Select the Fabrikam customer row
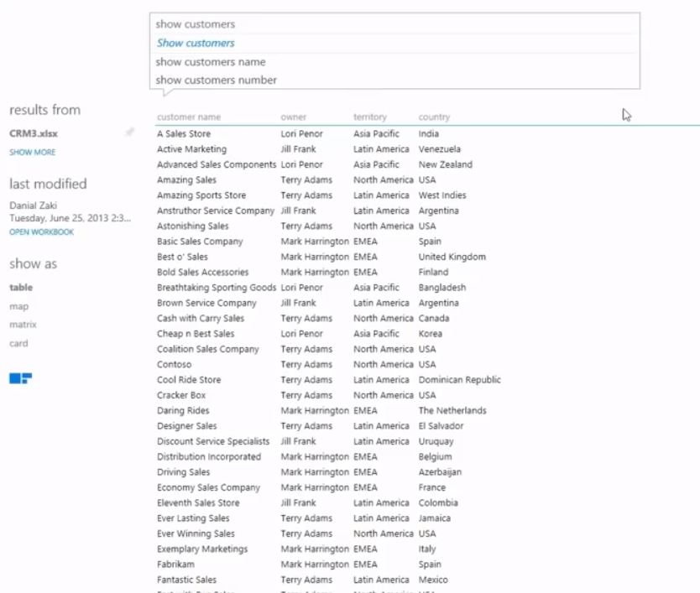Image resolution: width=700 pixels, height=593 pixels. (175, 564)
